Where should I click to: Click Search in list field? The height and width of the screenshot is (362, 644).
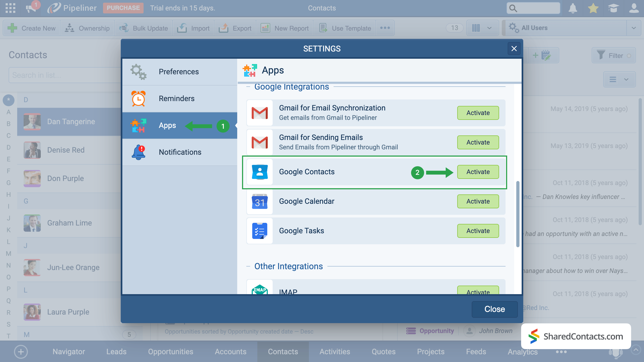[x=64, y=75]
